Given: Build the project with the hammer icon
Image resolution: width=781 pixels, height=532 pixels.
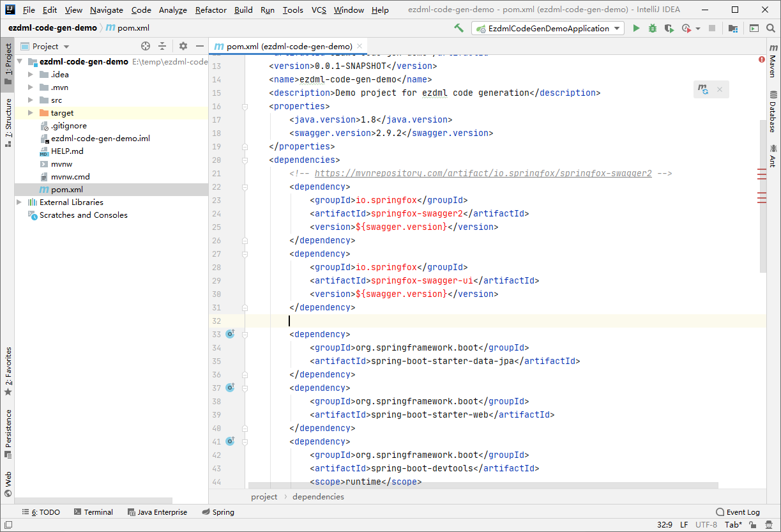Looking at the screenshot, I should click(459, 28).
